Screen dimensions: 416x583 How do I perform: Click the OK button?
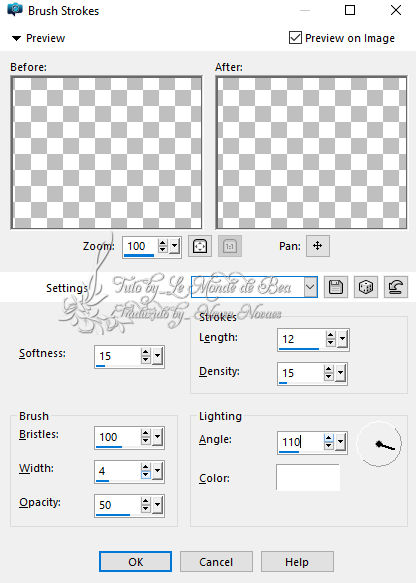[135, 562]
